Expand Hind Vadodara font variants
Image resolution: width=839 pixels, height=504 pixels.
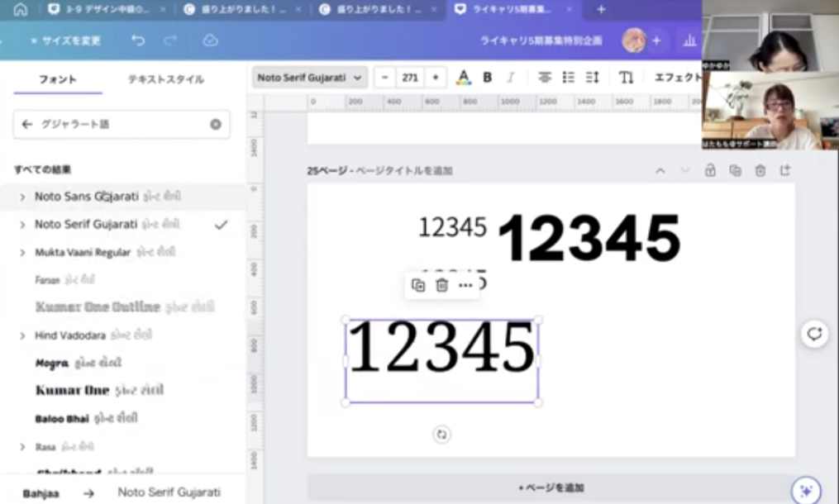(22, 336)
